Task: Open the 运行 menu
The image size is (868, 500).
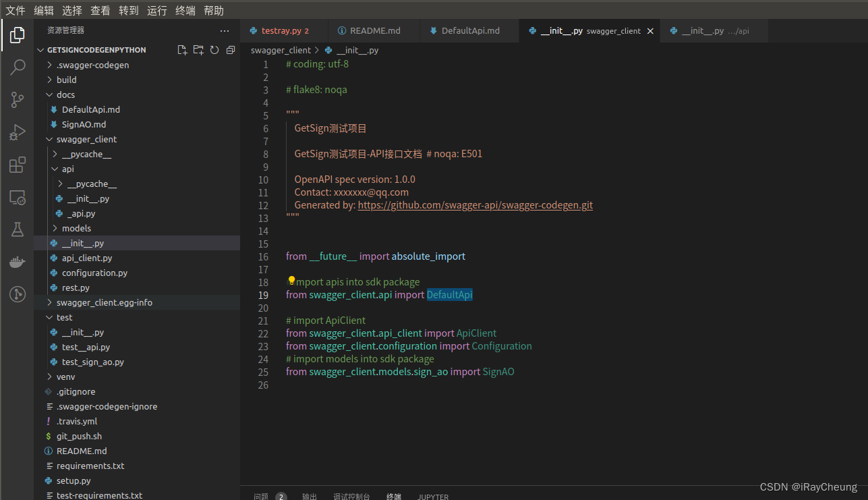Action: (157, 10)
